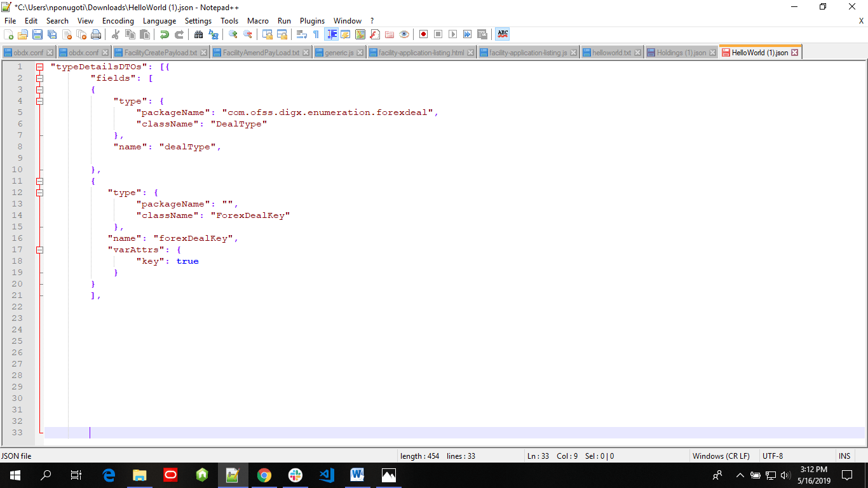Open Google Chrome from the taskbar
Image resolution: width=868 pixels, height=488 pixels.
coord(264,475)
